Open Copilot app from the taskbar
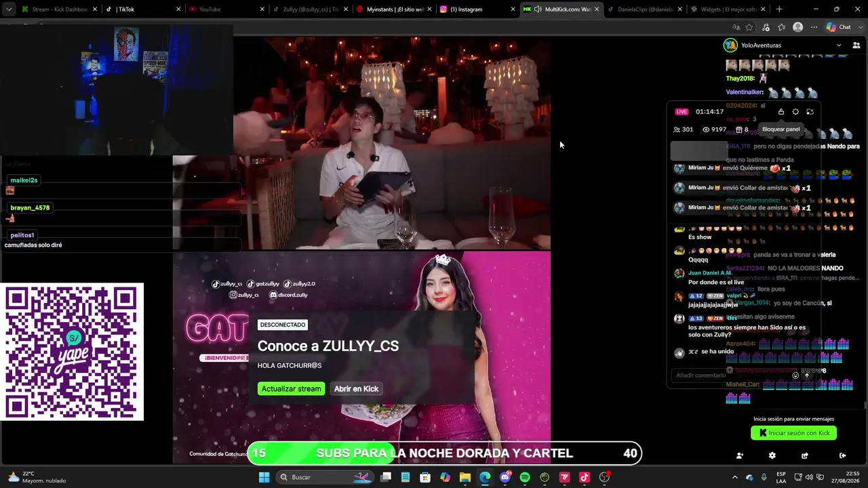This screenshot has height=488, width=868. 445,477
